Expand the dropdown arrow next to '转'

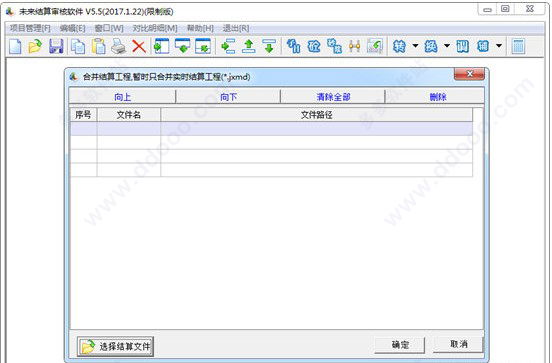[415, 46]
